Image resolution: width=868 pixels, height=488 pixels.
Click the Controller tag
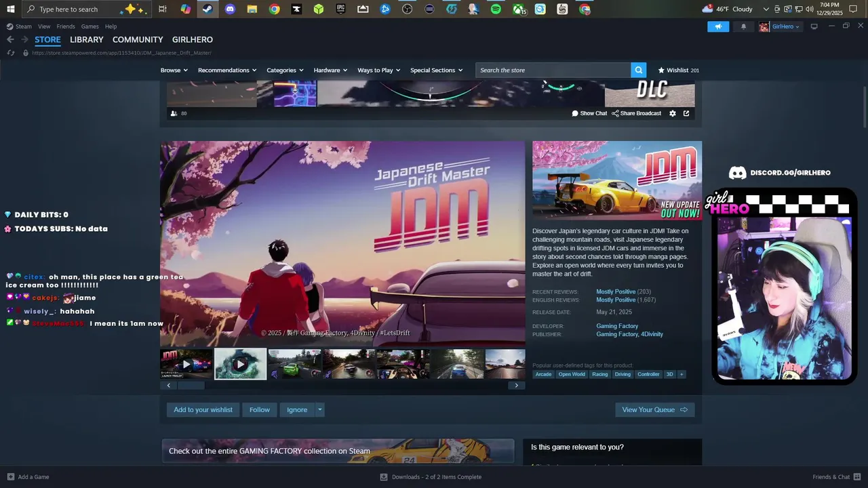pos(648,374)
